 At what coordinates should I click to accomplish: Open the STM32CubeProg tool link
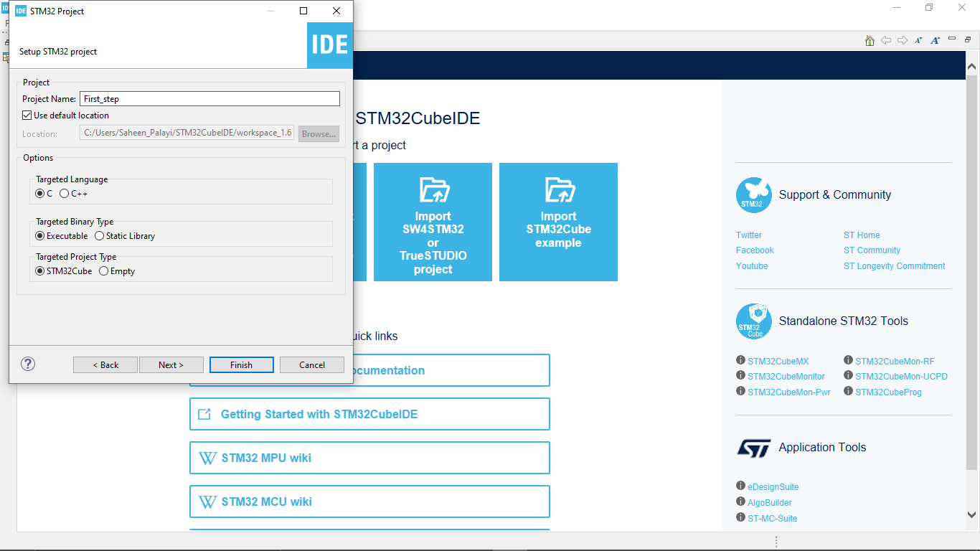click(x=888, y=392)
